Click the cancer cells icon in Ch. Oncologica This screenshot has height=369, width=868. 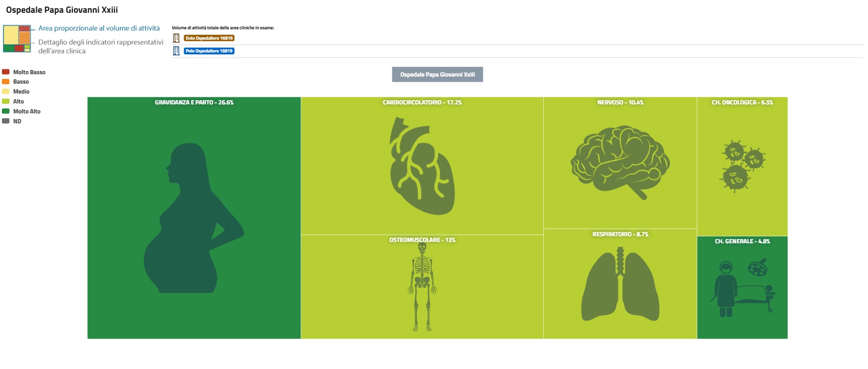742,166
